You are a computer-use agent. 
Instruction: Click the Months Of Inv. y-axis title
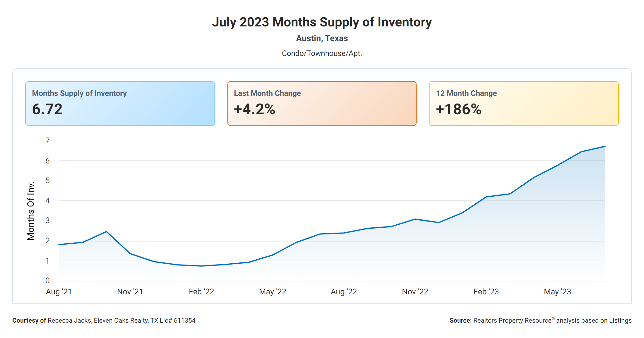pyautogui.click(x=31, y=211)
